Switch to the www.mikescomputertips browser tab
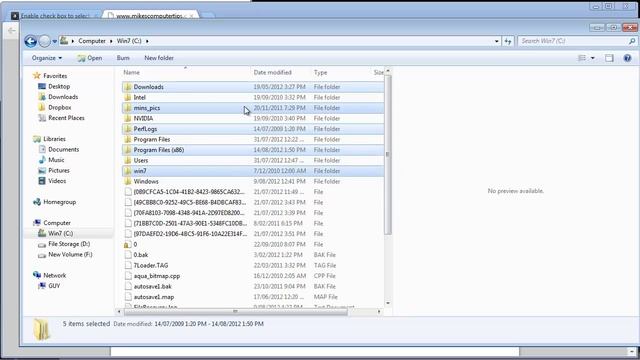The image size is (640, 360). [150, 16]
